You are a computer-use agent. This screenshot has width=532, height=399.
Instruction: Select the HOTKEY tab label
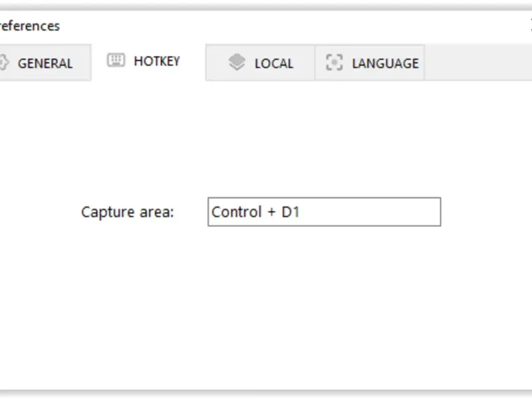[x=157, y=61]
